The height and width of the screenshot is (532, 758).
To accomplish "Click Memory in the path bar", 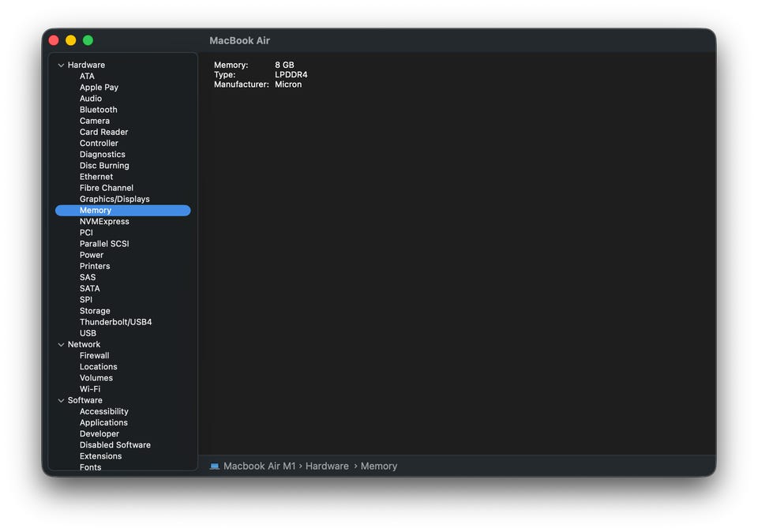I will coord(378,466).
